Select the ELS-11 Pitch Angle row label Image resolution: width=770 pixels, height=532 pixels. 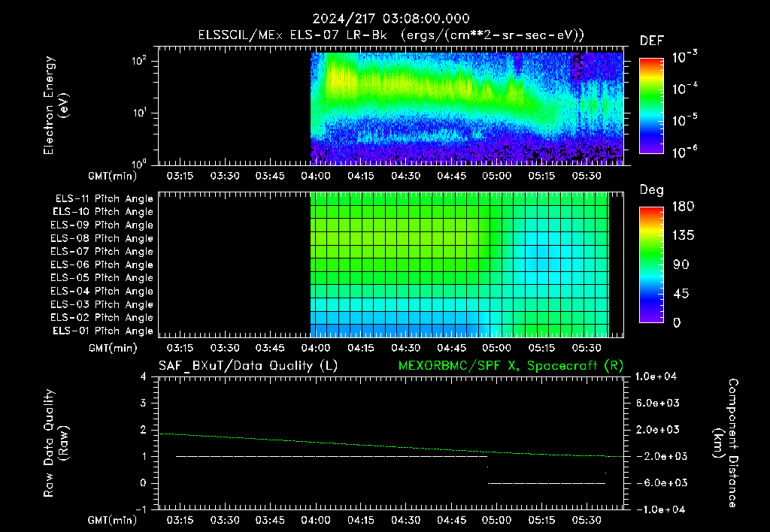coord(104,199)
